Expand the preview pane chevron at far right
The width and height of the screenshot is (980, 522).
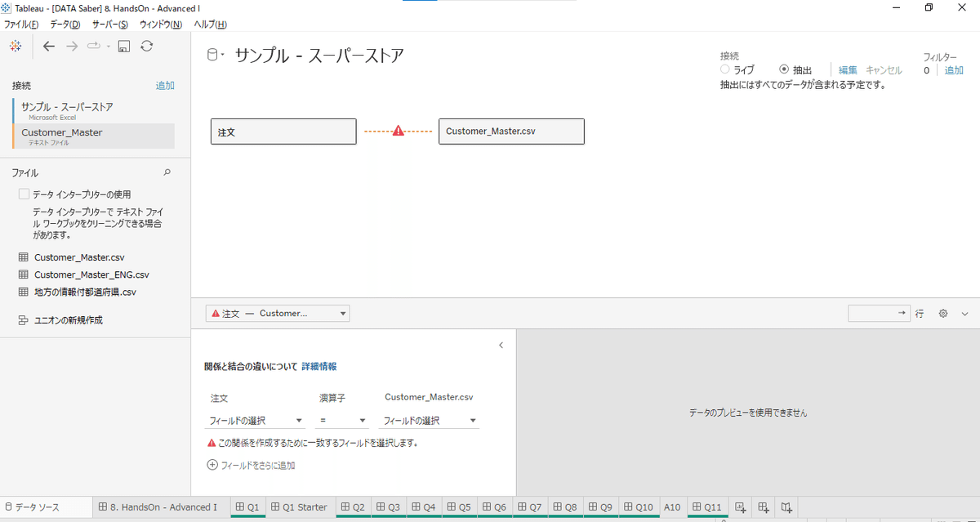click(964, 314)
